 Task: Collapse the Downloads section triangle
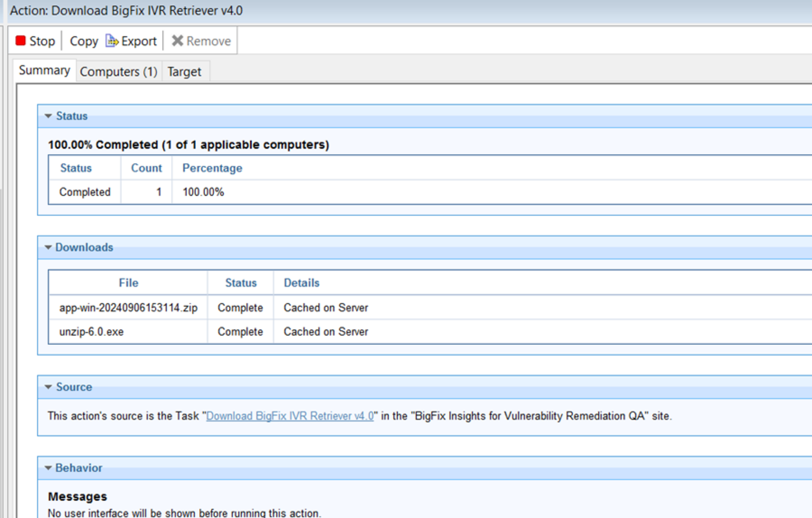click(48, 247)
